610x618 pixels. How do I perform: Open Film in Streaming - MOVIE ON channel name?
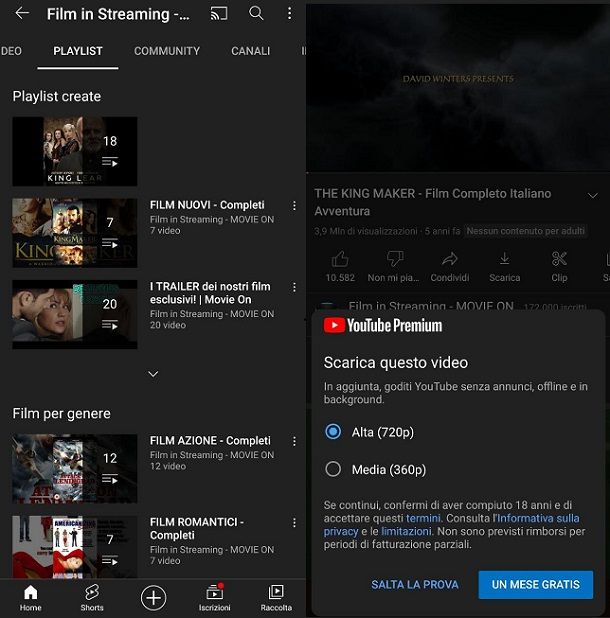[431, 306]
